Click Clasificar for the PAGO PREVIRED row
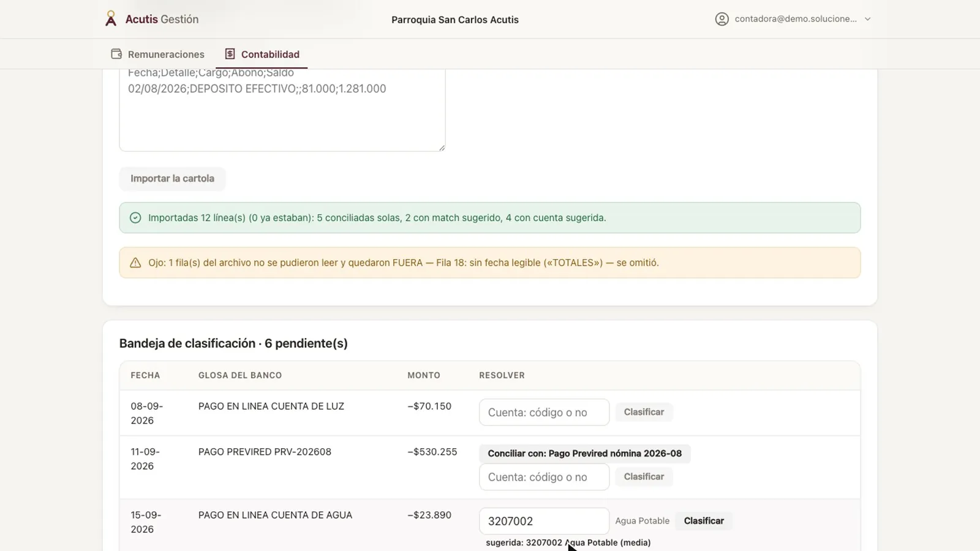Screen dimensions: 980x551 644,476
